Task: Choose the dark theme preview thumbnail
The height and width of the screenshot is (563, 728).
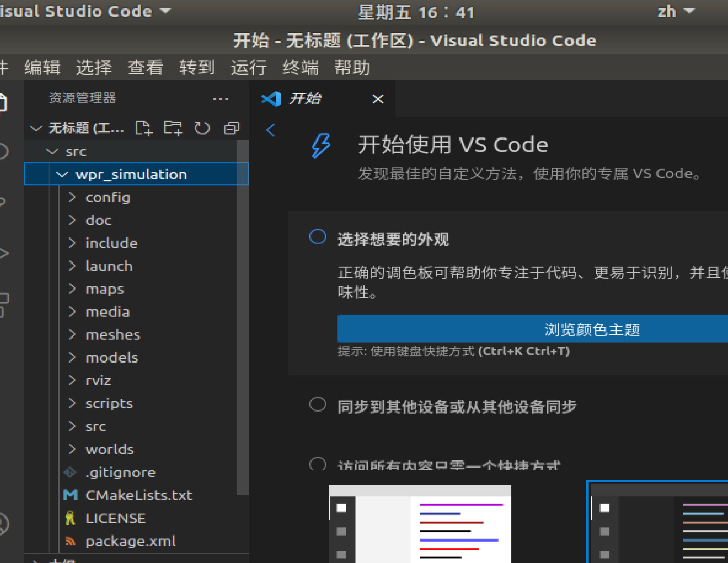Action: pos(657,522)
